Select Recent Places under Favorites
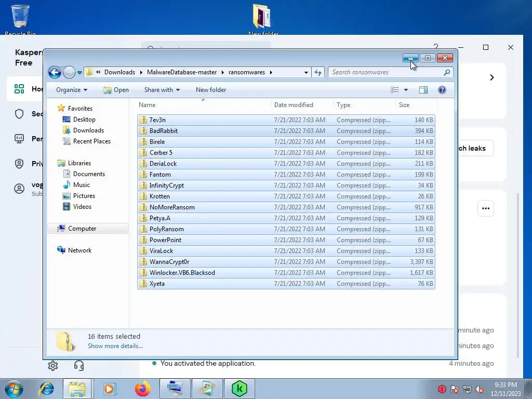Image resolution: width=532 pixels, height=399 pixels. [91, 141]
